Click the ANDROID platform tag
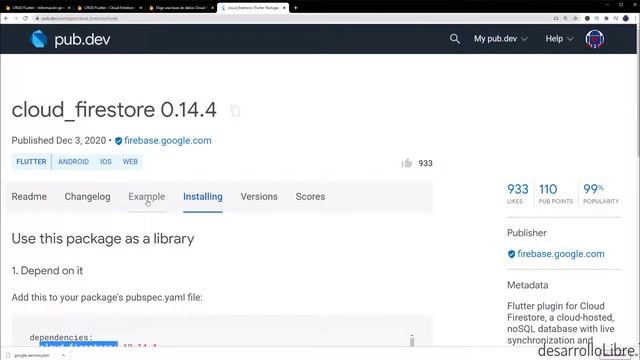Image resolution: width=640 pixels, height=360 pixels. point(73,162)
